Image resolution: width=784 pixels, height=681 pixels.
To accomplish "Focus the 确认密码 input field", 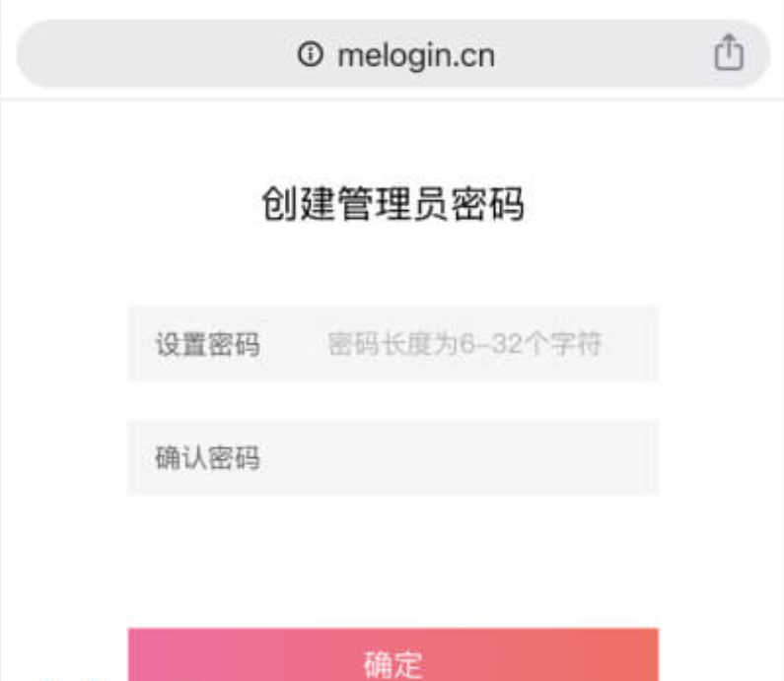I will (x=393, y=457).
